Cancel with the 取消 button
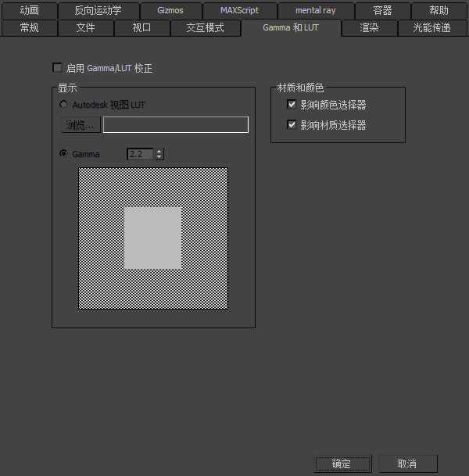This screenshot has height=476, width=469. (408, 463)
